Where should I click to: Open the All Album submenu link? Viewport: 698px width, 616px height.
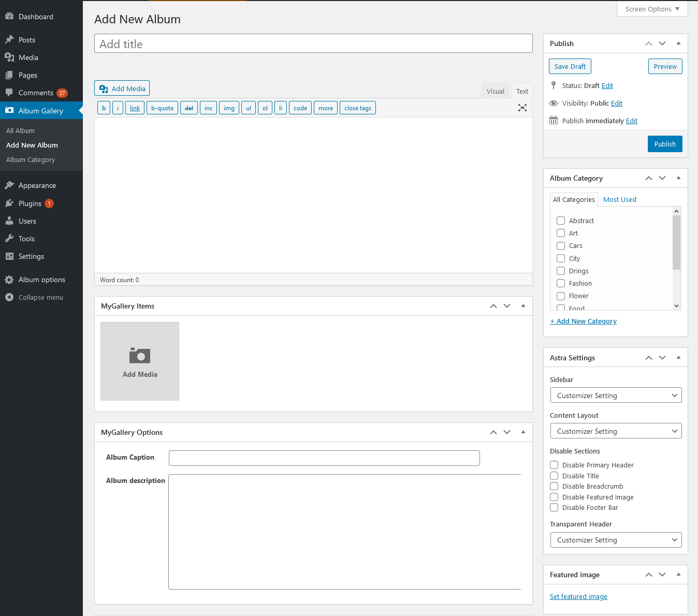coord(21,130)
